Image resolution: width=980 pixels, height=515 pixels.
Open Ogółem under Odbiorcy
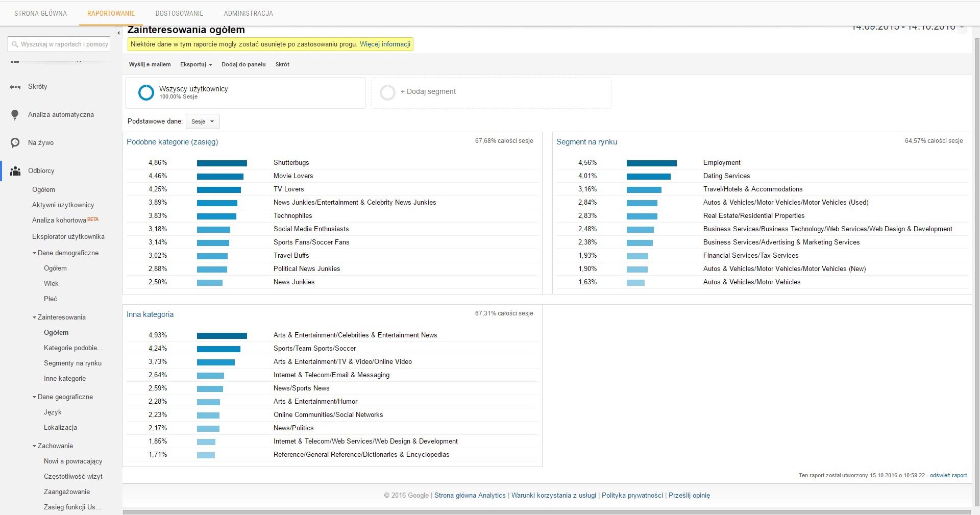point(43,190)
